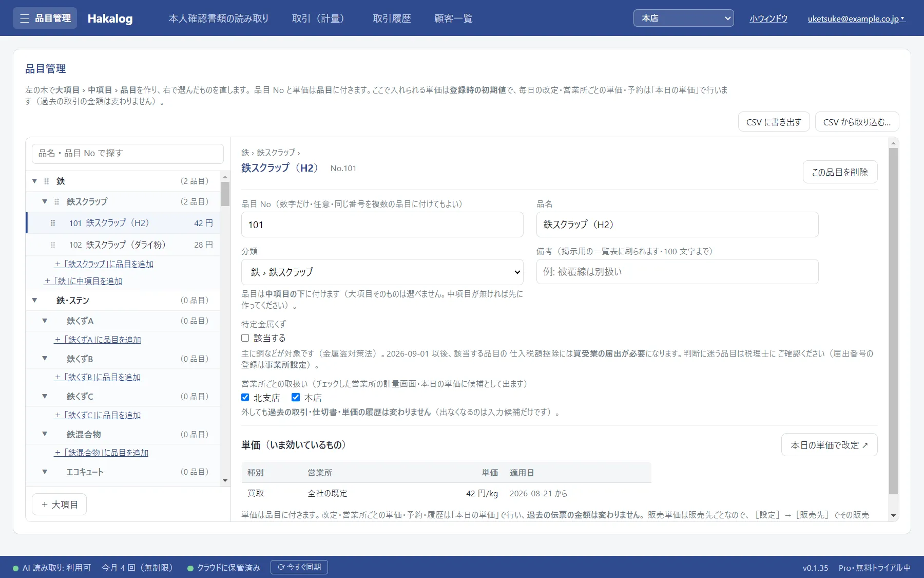Check the 該当する 特定金属くず checkbox
This screenshot has height=578, width=924.
click(x=245, y=338)
